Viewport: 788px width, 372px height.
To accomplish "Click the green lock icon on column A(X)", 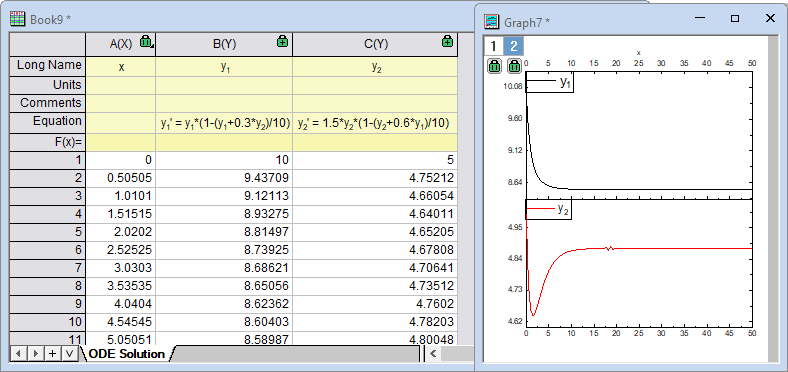I will [146, 41].
